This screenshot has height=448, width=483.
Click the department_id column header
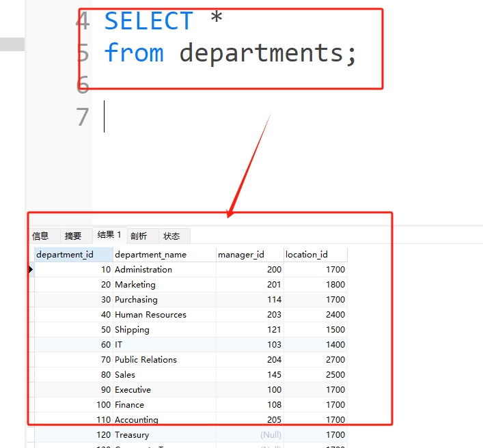tap(65, 255)
